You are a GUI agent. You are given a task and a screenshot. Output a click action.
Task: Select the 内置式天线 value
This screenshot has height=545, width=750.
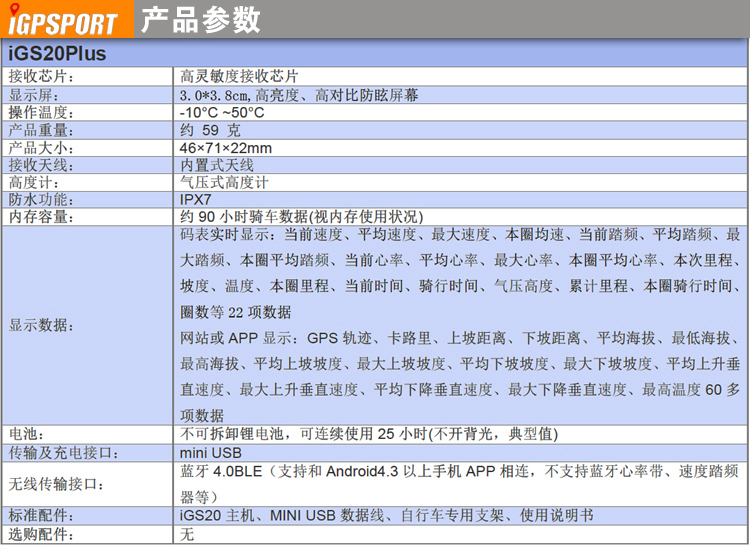(x=217, y=166)
